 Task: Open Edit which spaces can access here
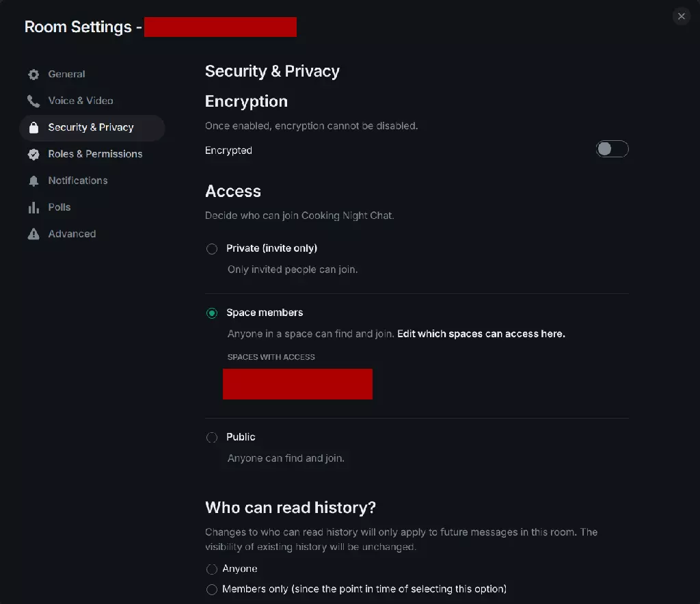coord(481,334)
